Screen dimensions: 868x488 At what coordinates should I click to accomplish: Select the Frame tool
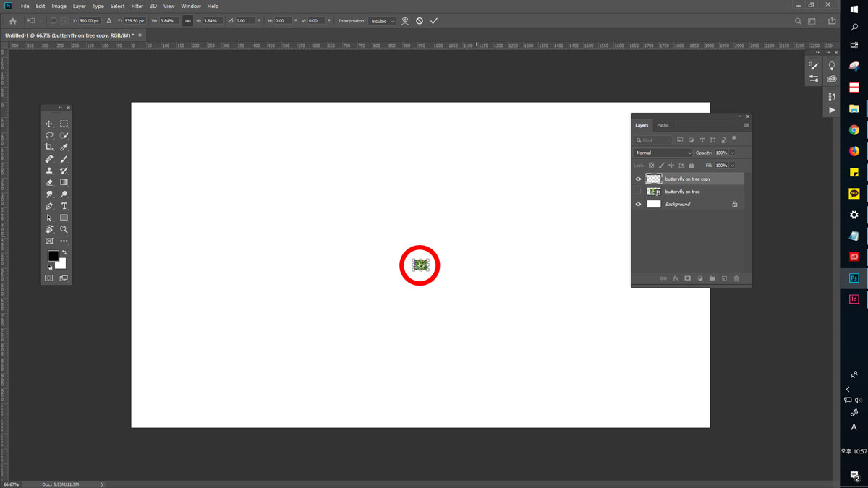click(x=49, y=241)
